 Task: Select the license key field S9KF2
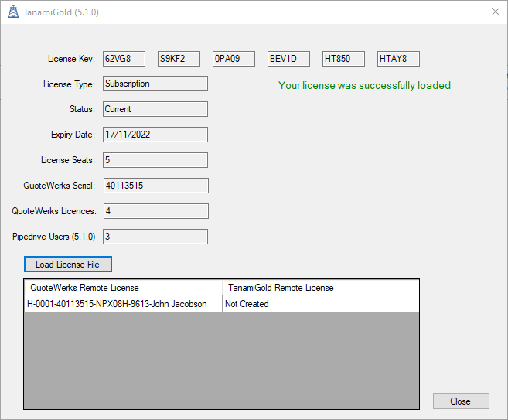click(x=179, y=59)
